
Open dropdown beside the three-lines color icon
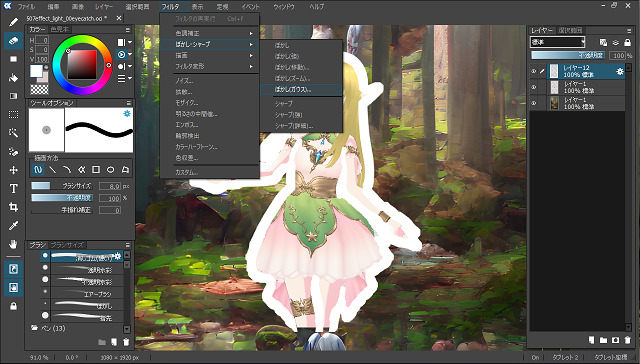(130, 78)
